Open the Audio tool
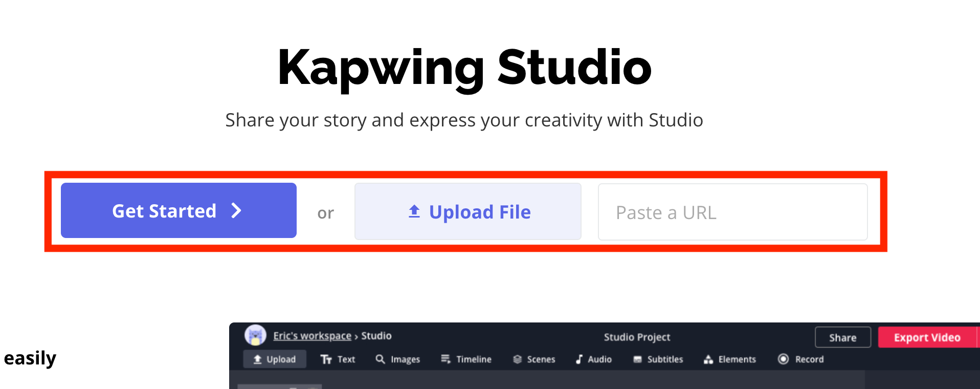Screen dimensions: 980x389 [594, 359]
